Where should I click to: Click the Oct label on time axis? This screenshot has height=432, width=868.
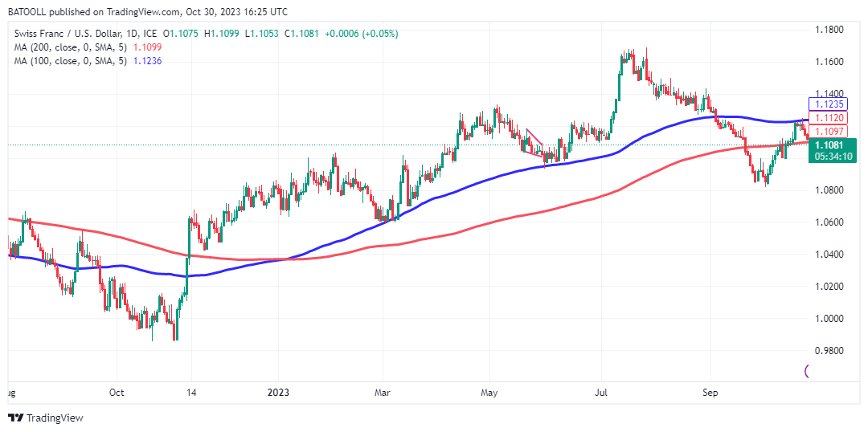(116, 393)
